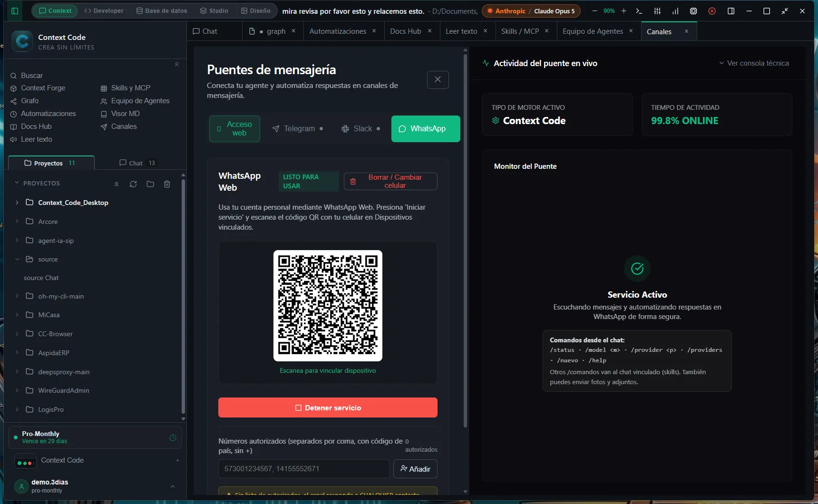This screenshot has height=504, width=818.
Task: Open Grafo in the sidebar
Action: click(24, 101)
